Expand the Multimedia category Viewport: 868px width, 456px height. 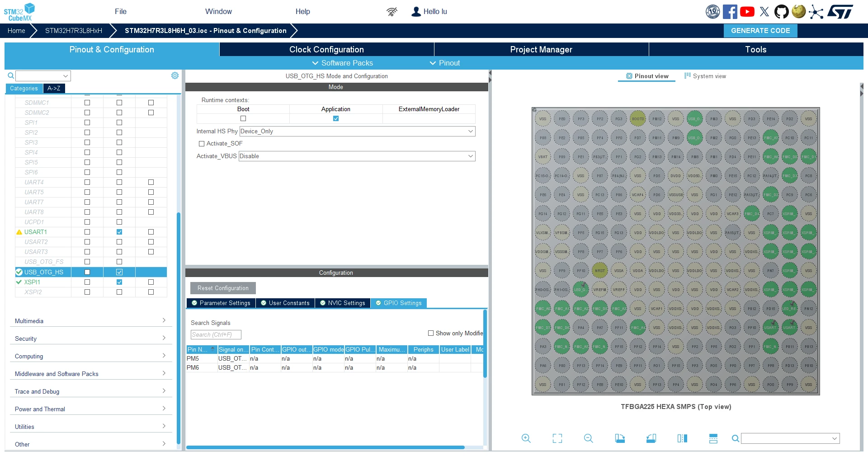pos(90,321)
